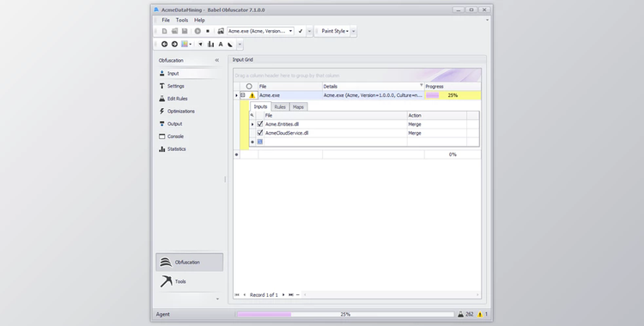Go to last record in navigator
Screen dimensions: 644x326
point(291,295)
